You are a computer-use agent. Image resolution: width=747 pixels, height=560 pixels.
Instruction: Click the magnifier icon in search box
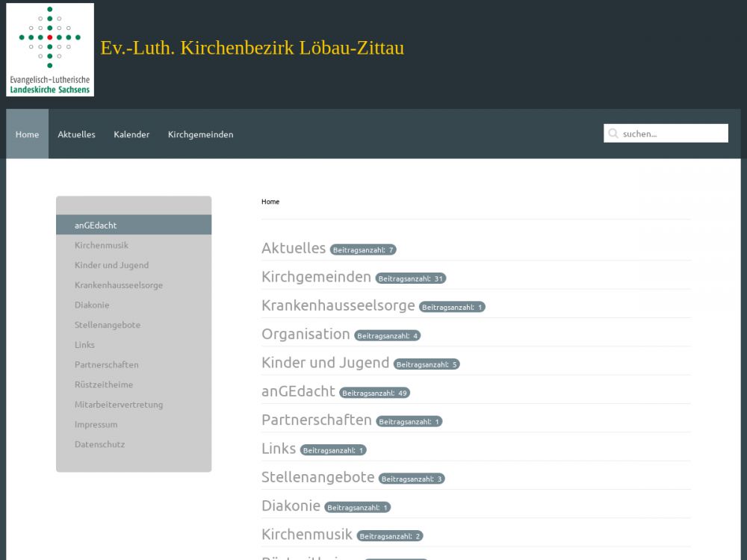[613, 134]
